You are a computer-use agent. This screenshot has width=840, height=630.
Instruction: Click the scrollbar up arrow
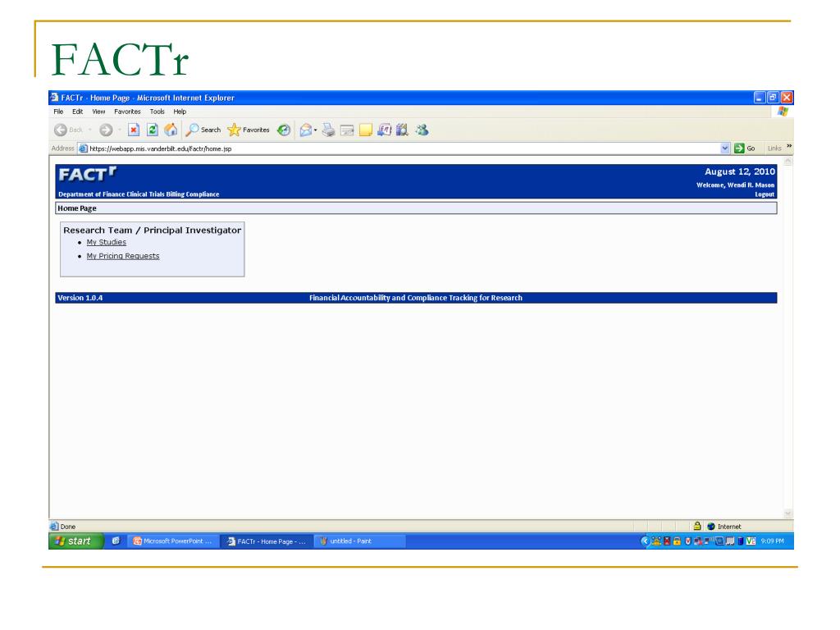(788, 162)
